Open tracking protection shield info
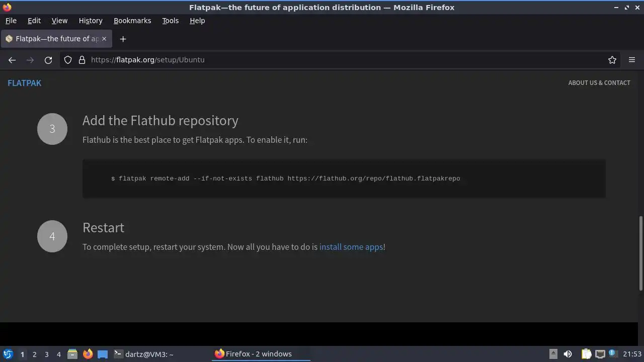The height and width of the screenshot is (362, 644). click(68, 60)
